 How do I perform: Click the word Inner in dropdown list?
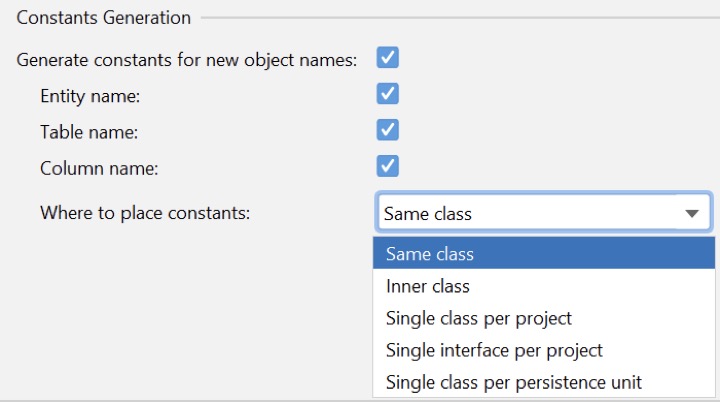[x=405, y=286]
